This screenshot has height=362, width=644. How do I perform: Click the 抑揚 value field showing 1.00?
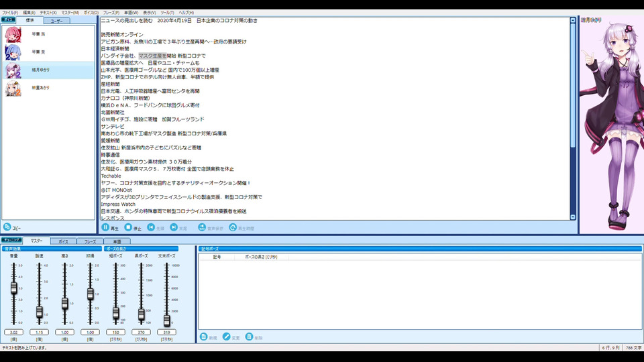pyautogui.click(x=91, y=332)
